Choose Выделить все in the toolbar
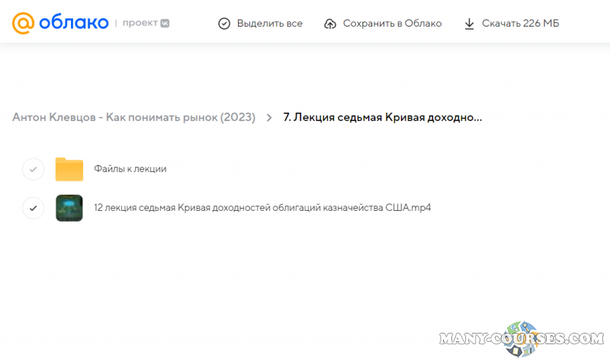This screenshot has width=610, height=364. 269,24
